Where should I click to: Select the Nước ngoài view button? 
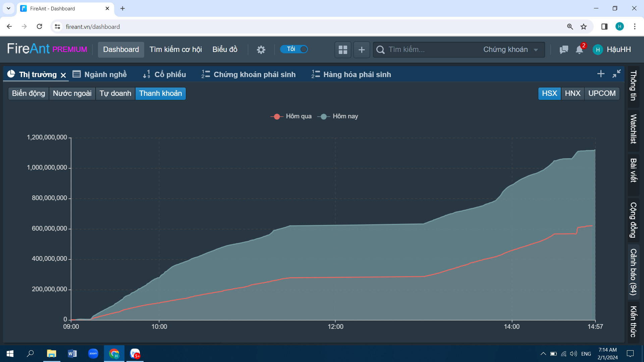pyautogui.click(x=72, y=94)
